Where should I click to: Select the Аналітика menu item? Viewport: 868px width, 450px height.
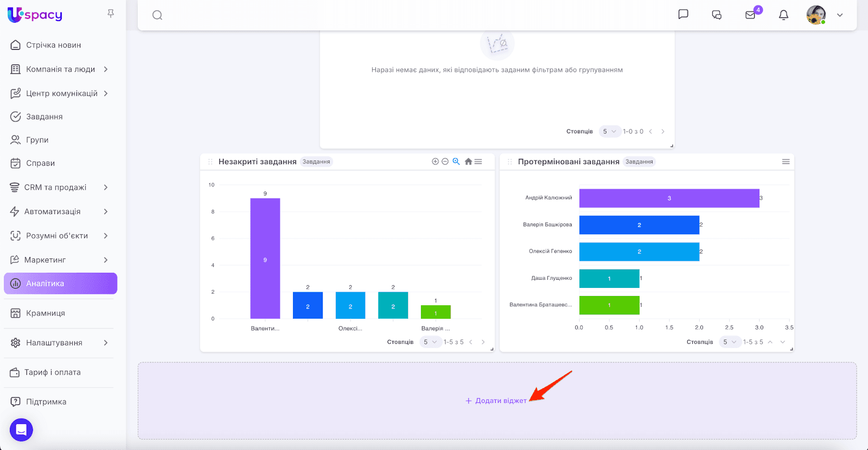60,284
